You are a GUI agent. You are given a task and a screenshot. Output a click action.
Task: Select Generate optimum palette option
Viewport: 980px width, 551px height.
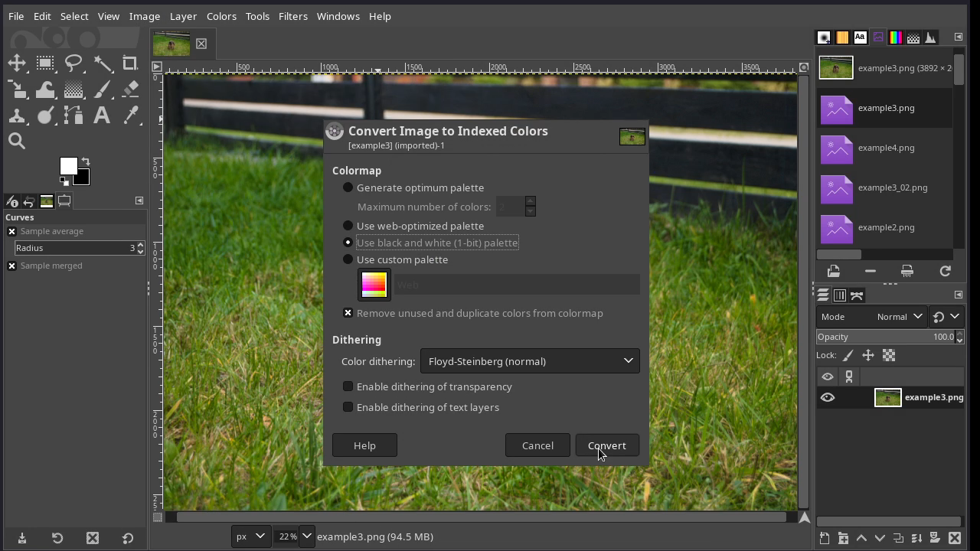click(348, 187)
